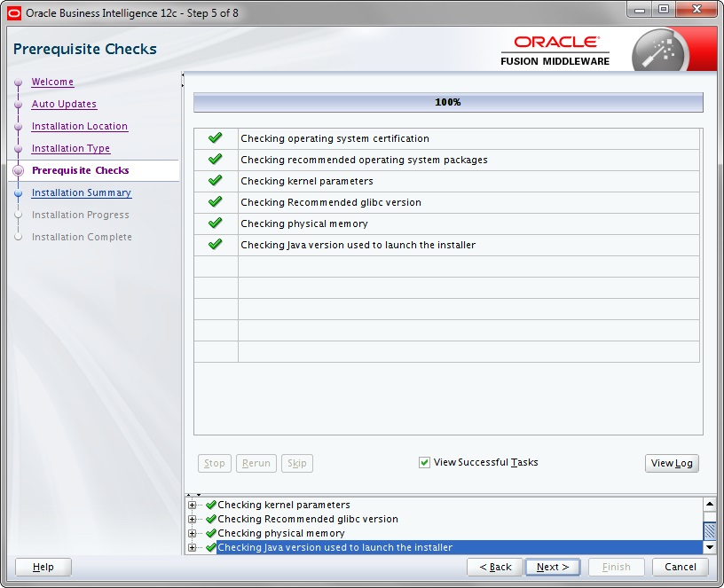Select 'Checking physical memory' table row text
Screen dimensions: 724x588
click(303, 223)
